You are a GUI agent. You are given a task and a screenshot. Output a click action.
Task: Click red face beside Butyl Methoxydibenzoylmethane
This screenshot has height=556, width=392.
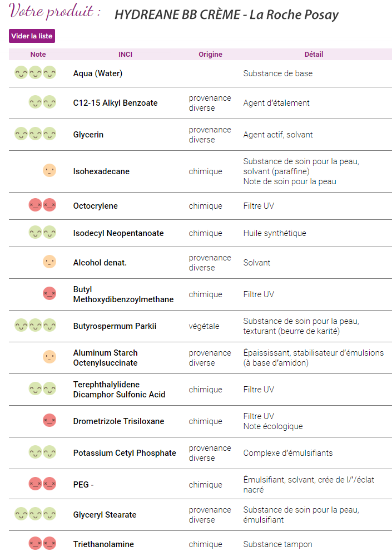pyautogui.click(x=49, y=294)
